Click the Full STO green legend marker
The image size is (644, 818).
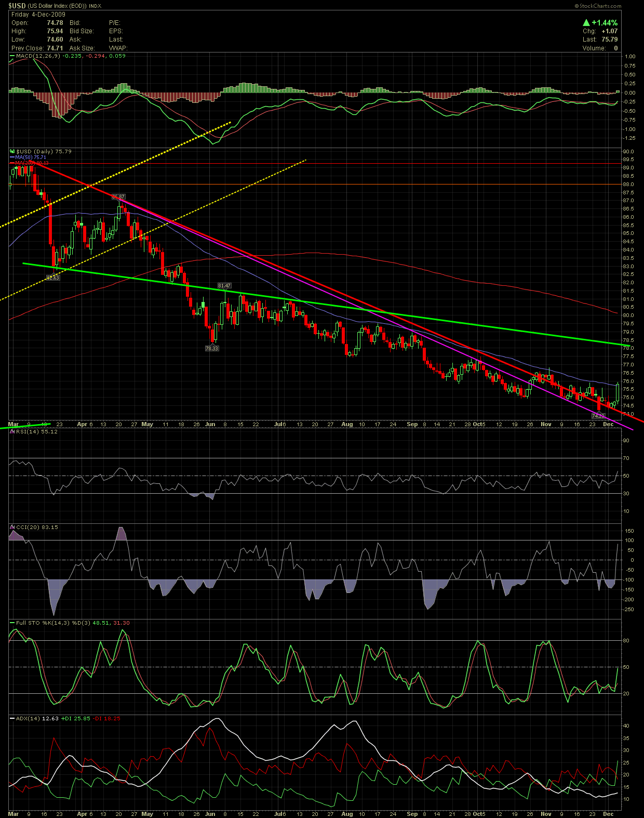[12, 623]
